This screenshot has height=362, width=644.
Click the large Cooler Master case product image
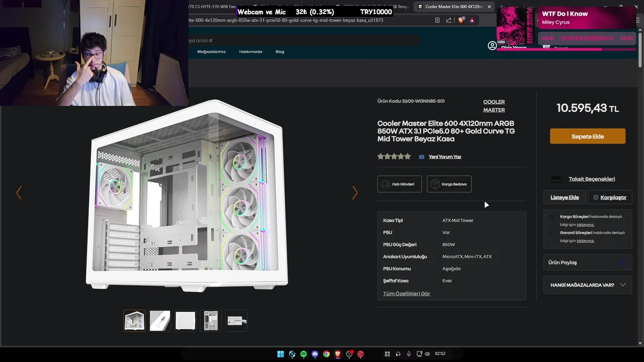coord(187,195)
